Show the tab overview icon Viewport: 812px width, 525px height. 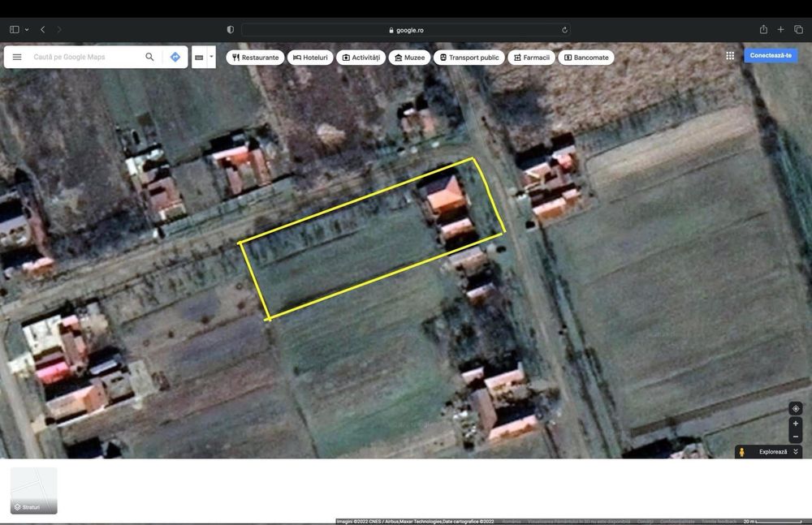[x=798, y=29]
